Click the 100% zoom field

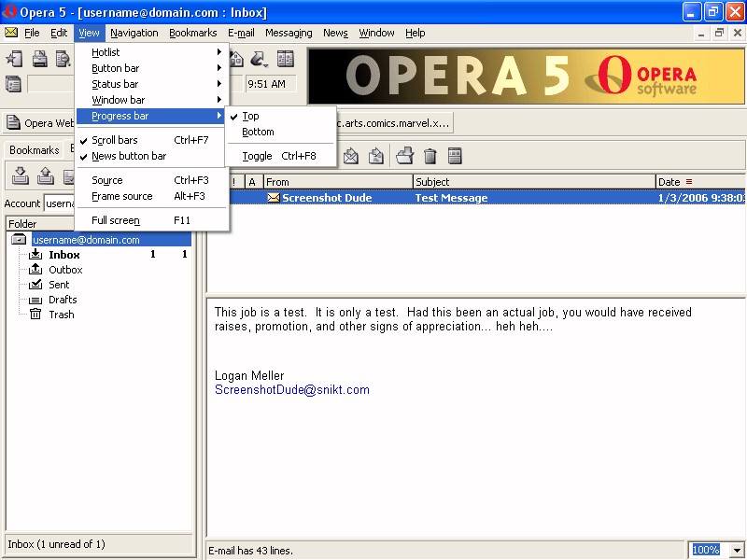pos(706,550)
